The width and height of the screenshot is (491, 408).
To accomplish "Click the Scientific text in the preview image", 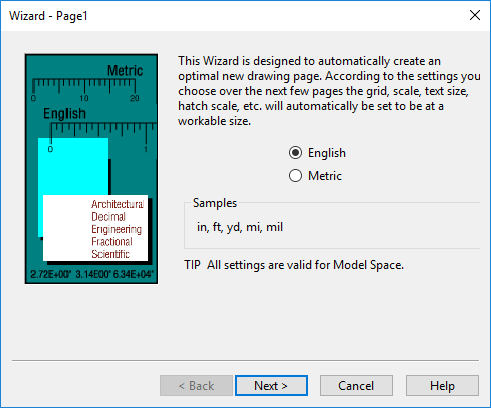I will (x=110, y=254).
